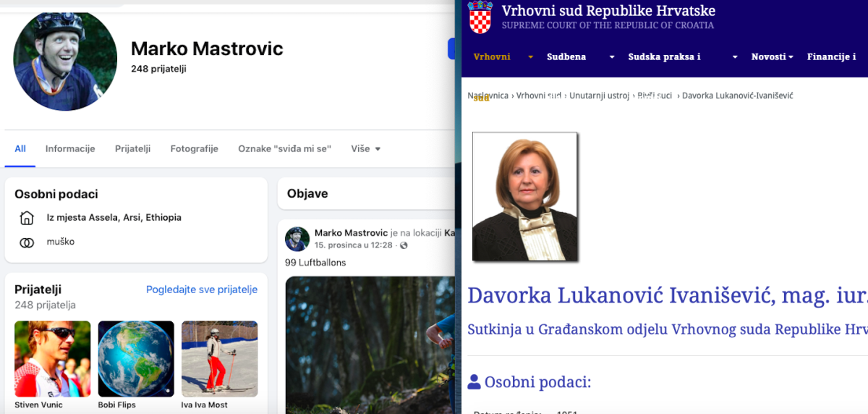Screen dimensions: 868x414
Task: Expand the Sudska praksa i menu
Action: (735, 57)
